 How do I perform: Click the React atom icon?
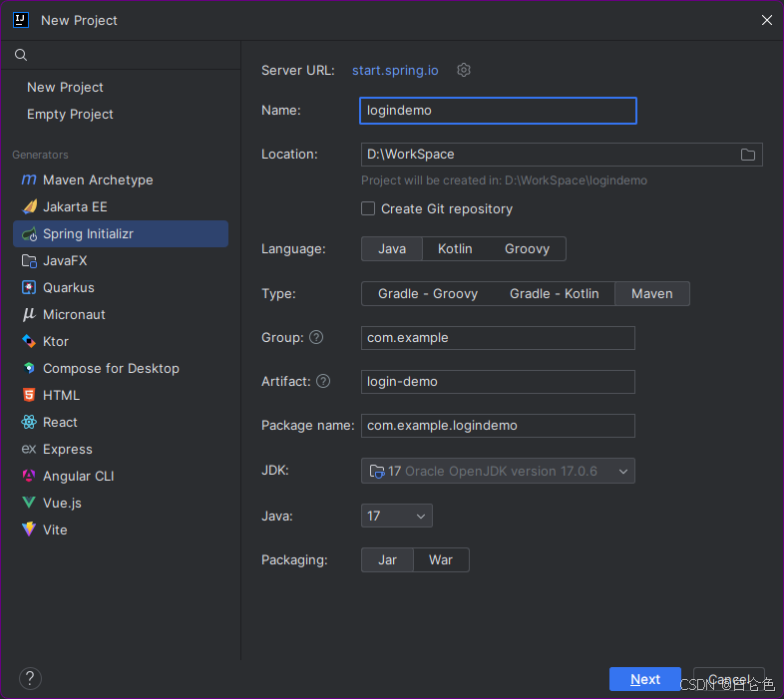coord(29,422)
